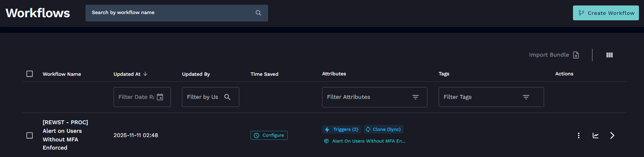The image size is (644, 157).
Task: Open the column visibility settings icon
Action: [609, 55]
